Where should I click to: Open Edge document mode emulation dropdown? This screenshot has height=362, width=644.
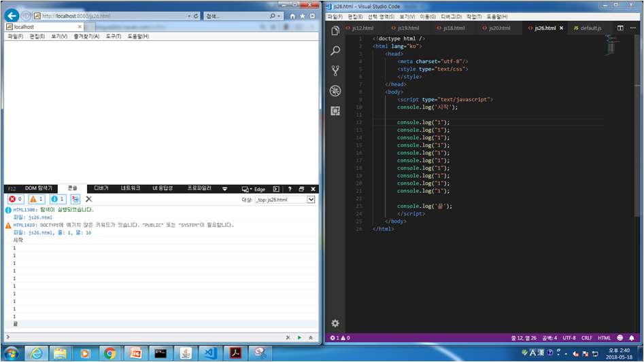pyautogui.click(x=254, y=189)
